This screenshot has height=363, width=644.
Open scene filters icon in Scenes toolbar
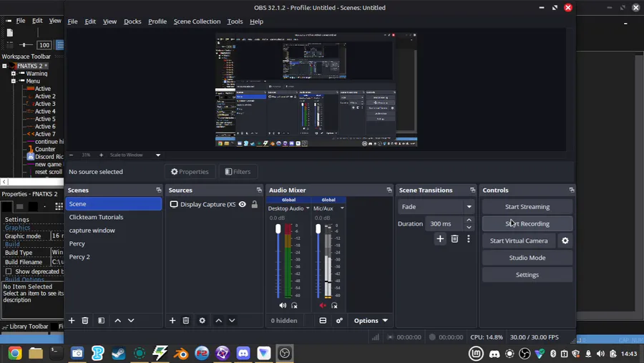tap(102, 320)
